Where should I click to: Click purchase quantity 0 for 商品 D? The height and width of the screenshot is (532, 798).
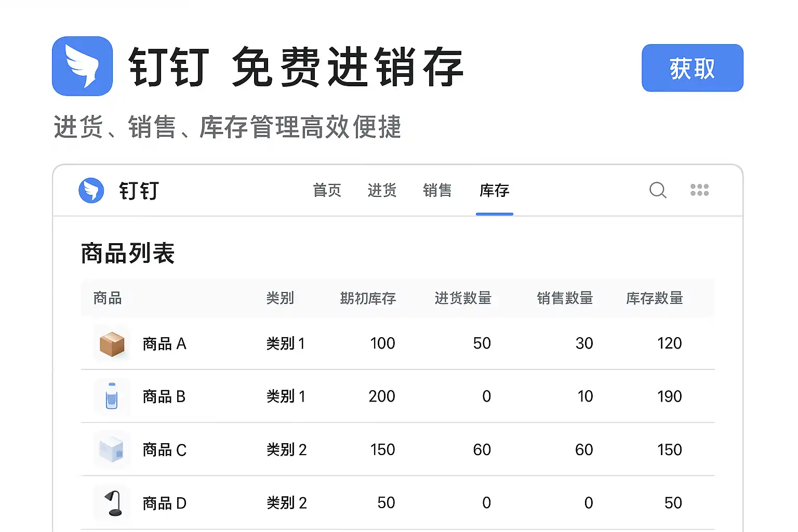[486, 503]
